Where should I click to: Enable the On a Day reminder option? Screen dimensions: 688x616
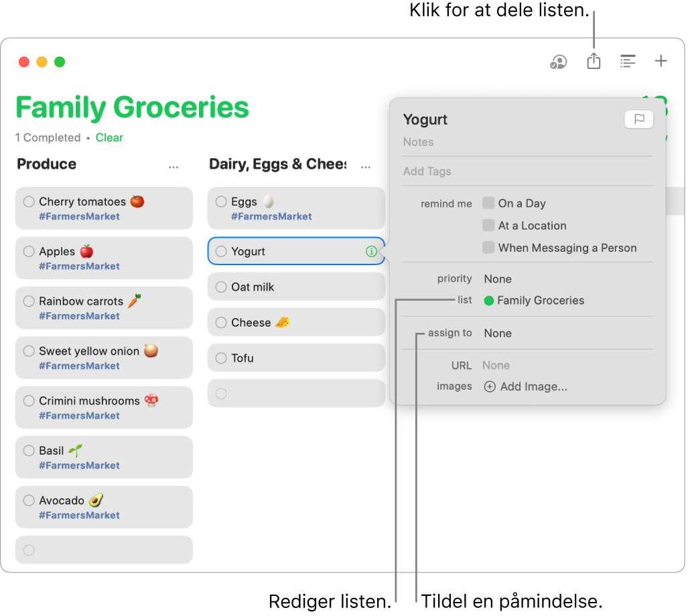pos(488,203)
